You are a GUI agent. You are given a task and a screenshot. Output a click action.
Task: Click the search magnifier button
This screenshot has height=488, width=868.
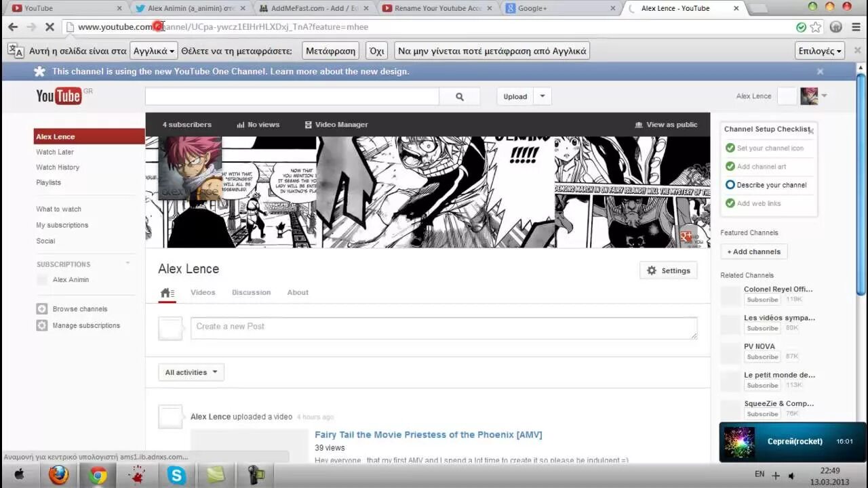[460, 97]
